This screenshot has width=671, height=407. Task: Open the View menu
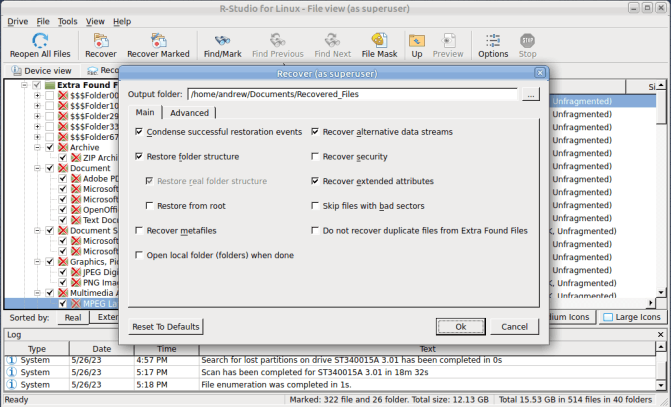(x=95, y=21)
